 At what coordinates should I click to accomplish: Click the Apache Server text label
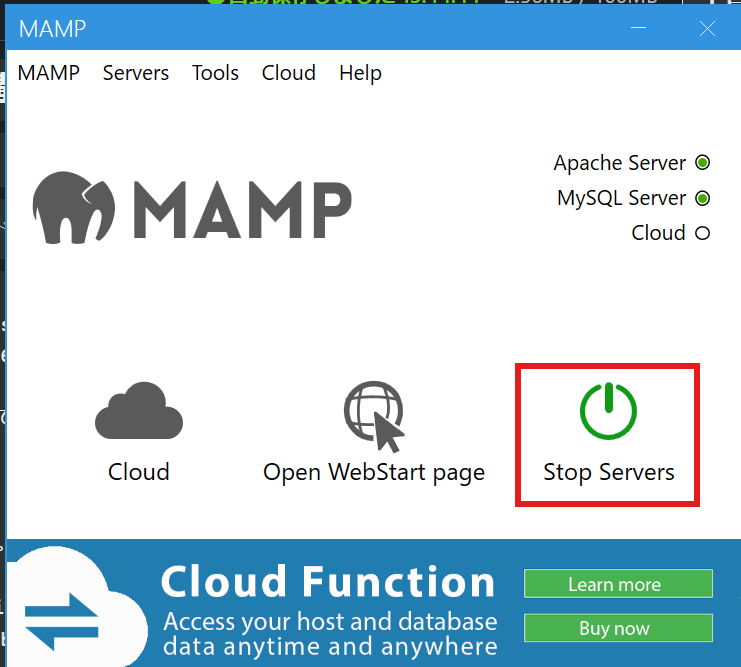pyautogui.click(x=620, y=163)
